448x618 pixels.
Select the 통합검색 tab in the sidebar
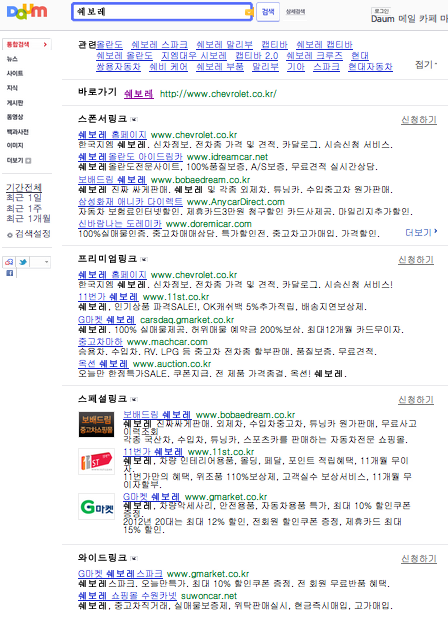[x=27, y=45]
